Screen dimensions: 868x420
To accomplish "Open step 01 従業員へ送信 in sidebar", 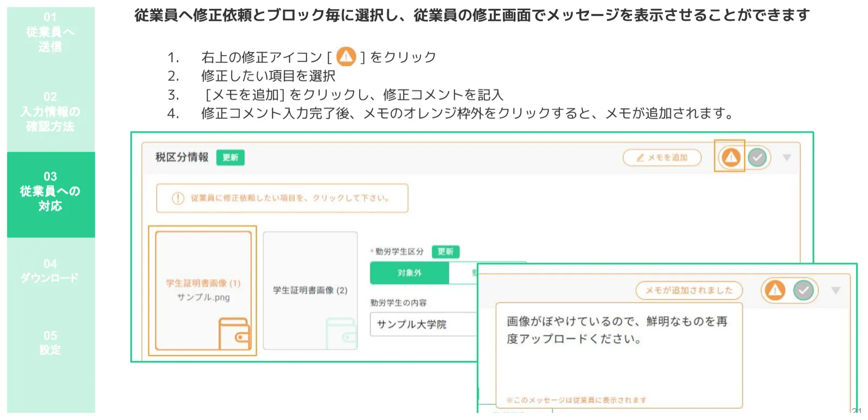I will click(50, 32).
